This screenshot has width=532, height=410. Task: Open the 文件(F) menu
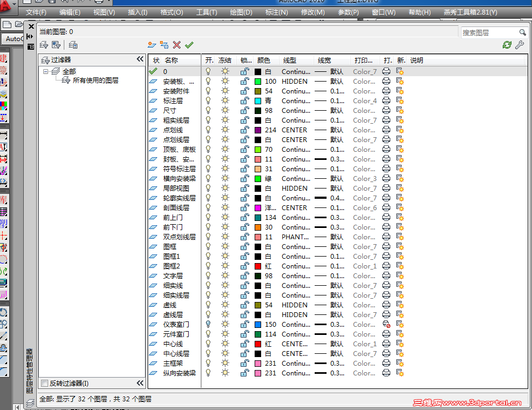[x=36, y=12]
